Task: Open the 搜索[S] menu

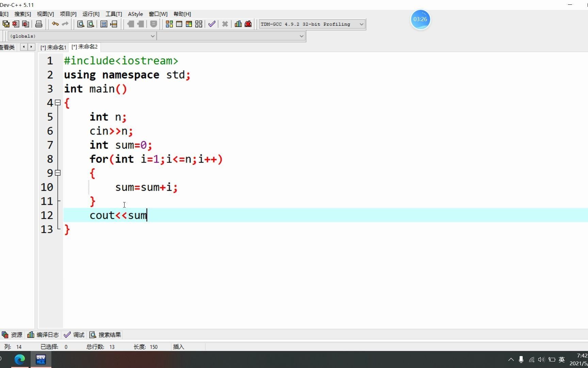Action: coord(22,14)
